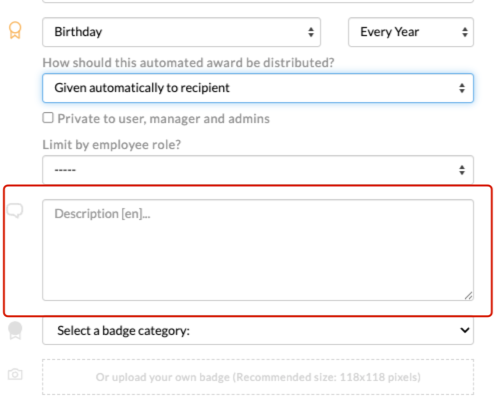Click the Birthday dropdown up-down arrows
498x407 pixels.
(x=311, y=32)
